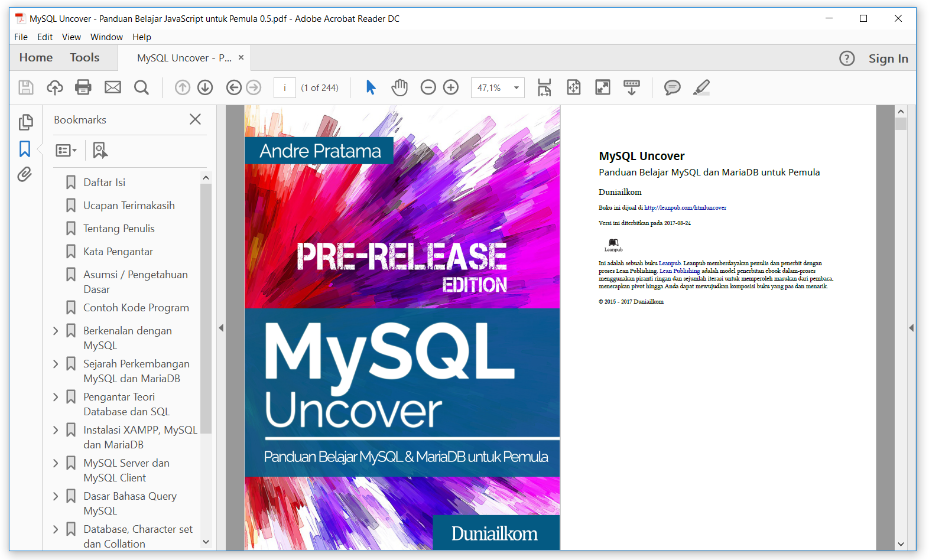Open the View menu
The width and height of the screenshot is (929, 560).
click(72, 37)
